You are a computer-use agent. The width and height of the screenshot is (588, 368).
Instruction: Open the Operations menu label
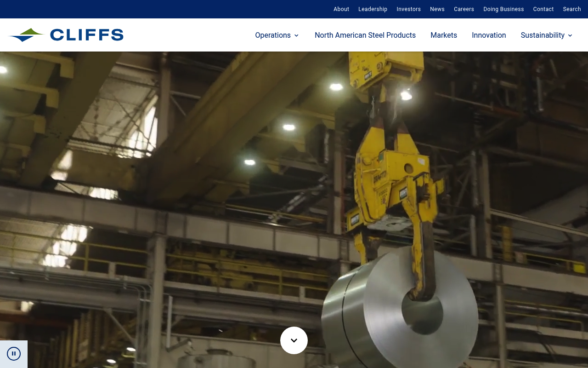273,35
